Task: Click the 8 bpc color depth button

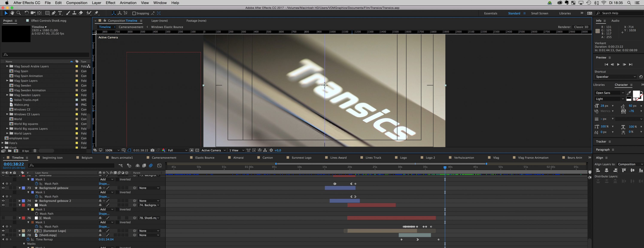Action: (x=26, y=151)
